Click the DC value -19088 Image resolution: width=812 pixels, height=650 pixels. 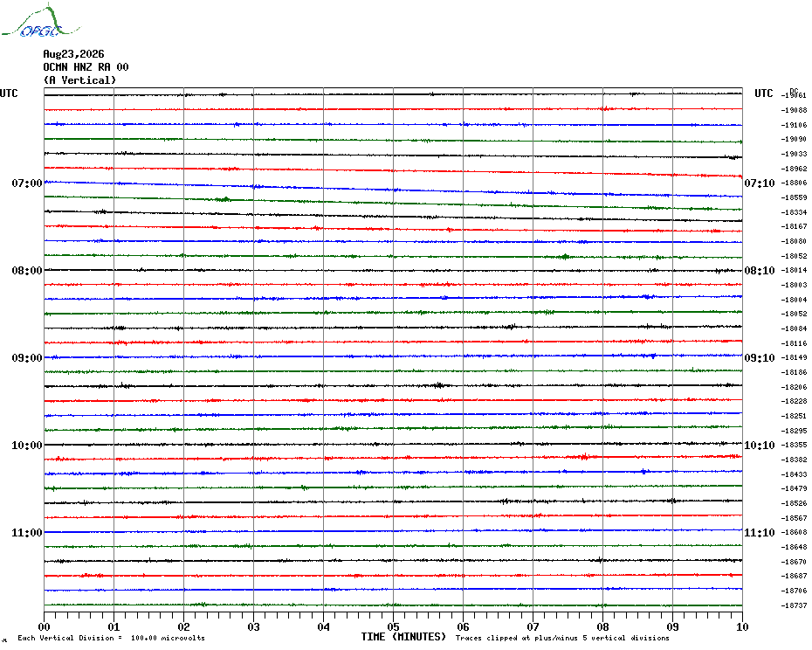click(794, 110)
